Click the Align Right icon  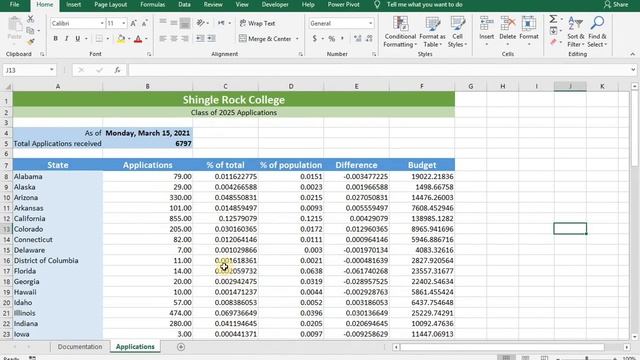pos(185,38)
